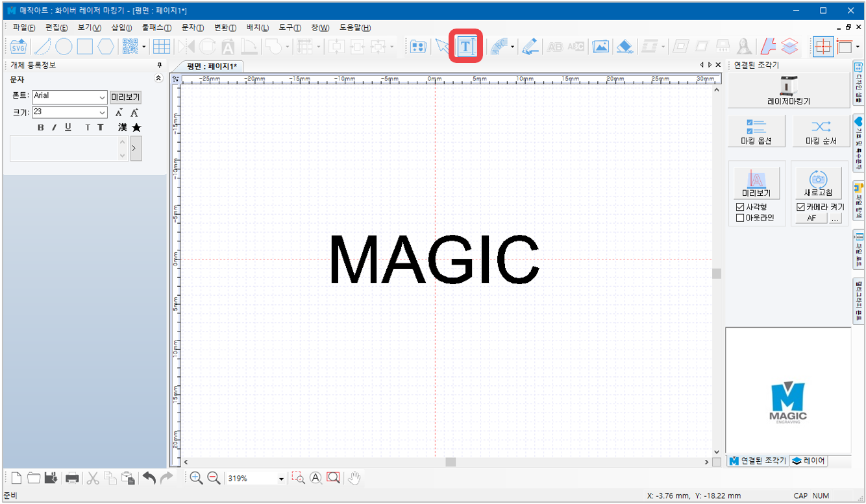Click 새로고침 to refresh
Viewport: 866px width, 504px height.
tap(818, 183)
